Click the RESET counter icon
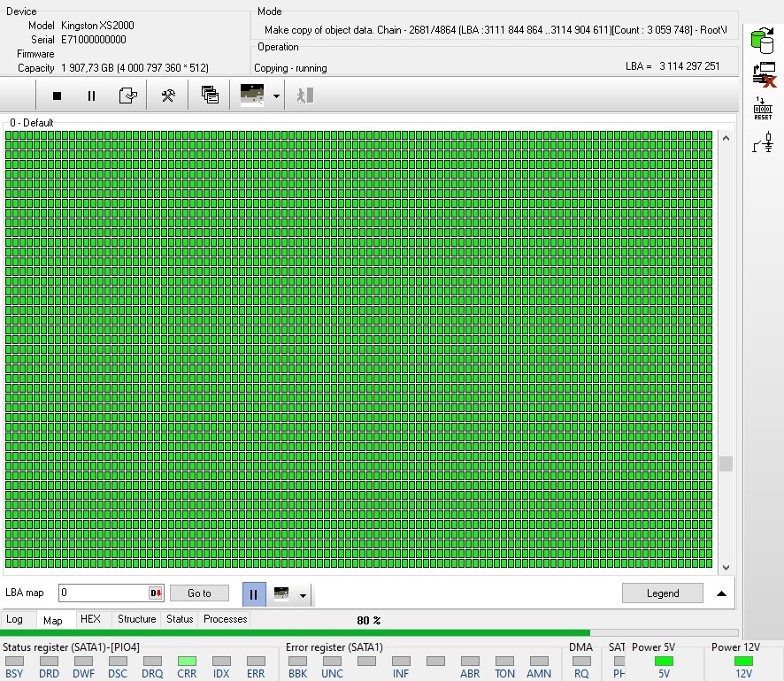This screenshot has height=681, width=784. [762, 108]
